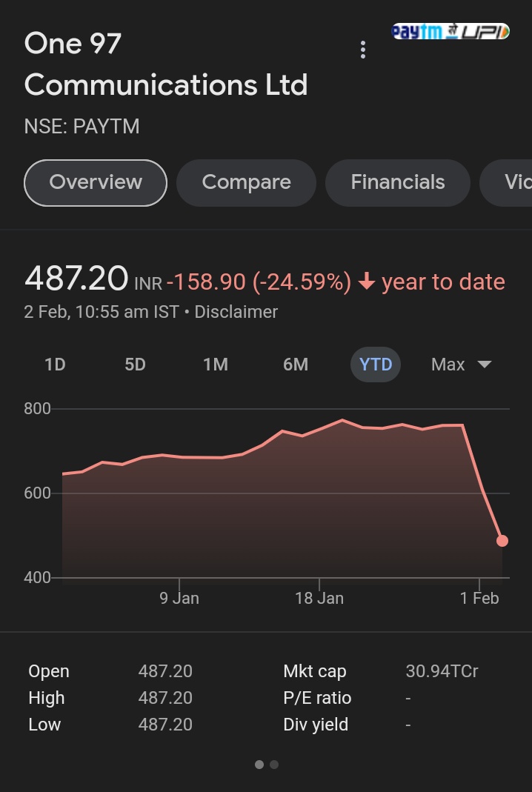Screen dimensions: 532x792
Task: Click the price value 487.20
Action: pos(76,279)
